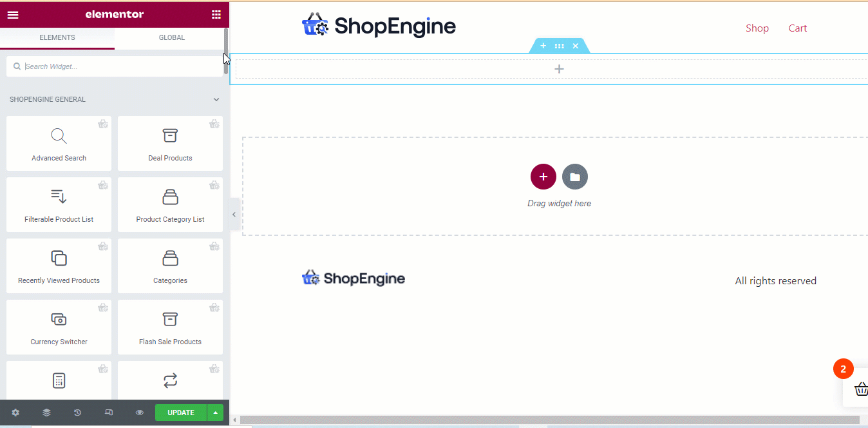The image size is (868, 428).
Task: Click the Drag widget here text
Action: click(x=559, y=203)
